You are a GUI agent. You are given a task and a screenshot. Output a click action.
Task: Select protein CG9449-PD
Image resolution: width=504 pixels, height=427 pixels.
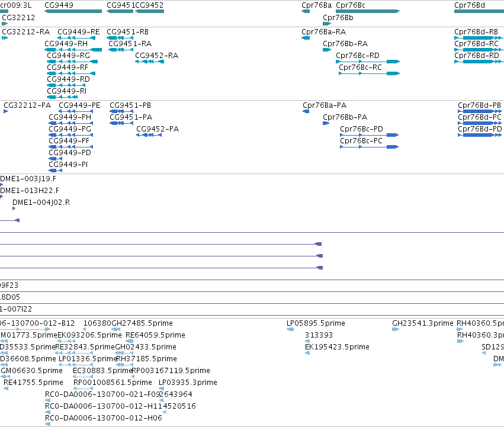pyautogui.click(x=70, y=153)
